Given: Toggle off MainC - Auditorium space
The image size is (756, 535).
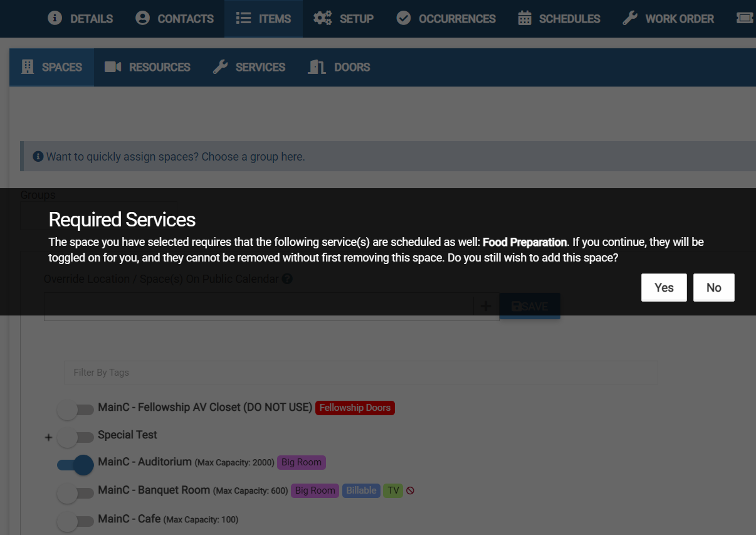Looking at the screenshot, I should [75, 465].
